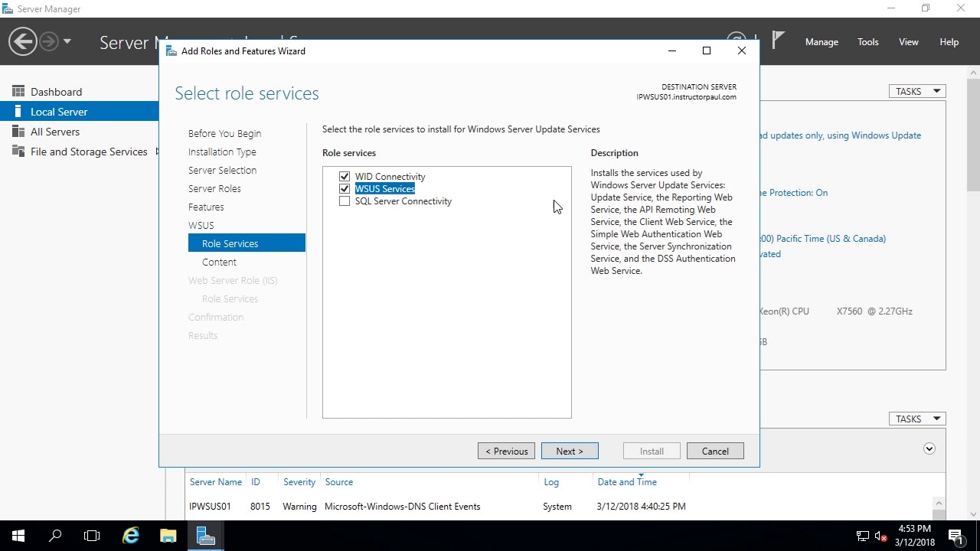This screenshot has width=980, height=551.
Task: Click Next in the wizard
Action: 570,452
